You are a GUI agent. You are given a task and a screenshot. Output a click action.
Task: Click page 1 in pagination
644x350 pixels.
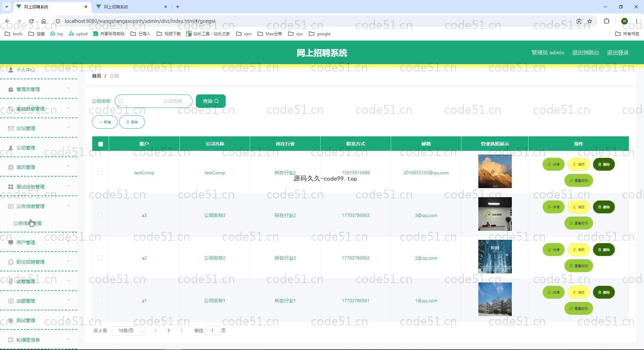tap(168, 331)
